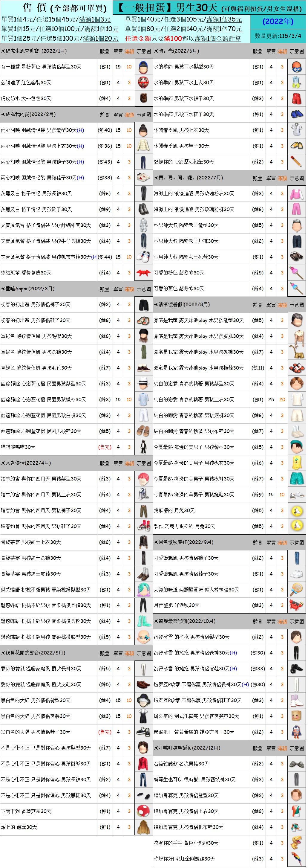
Task: Select the 月黃蟹肥 好過秋30天 entry
Action: click(176, 605)
